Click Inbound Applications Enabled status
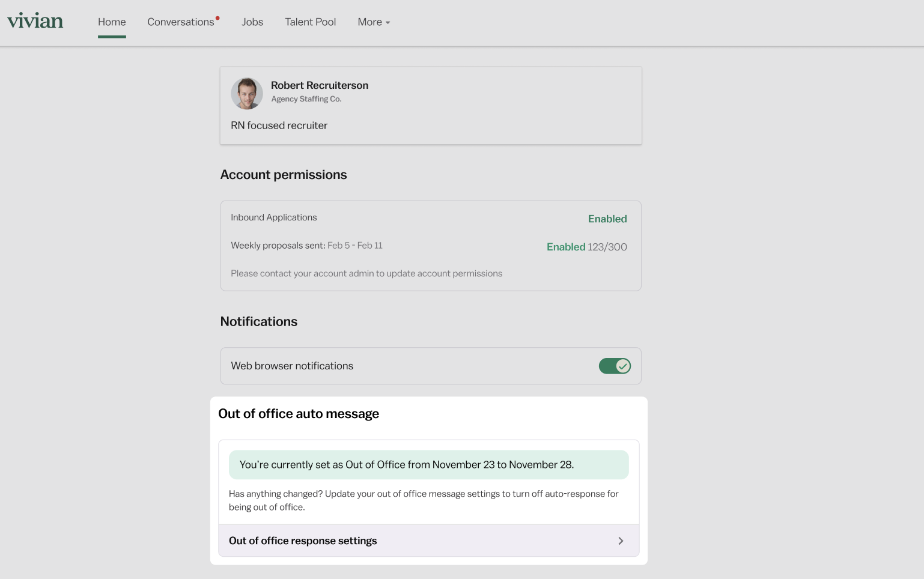Viewport: 924px width, 579px height. [607, 219]
